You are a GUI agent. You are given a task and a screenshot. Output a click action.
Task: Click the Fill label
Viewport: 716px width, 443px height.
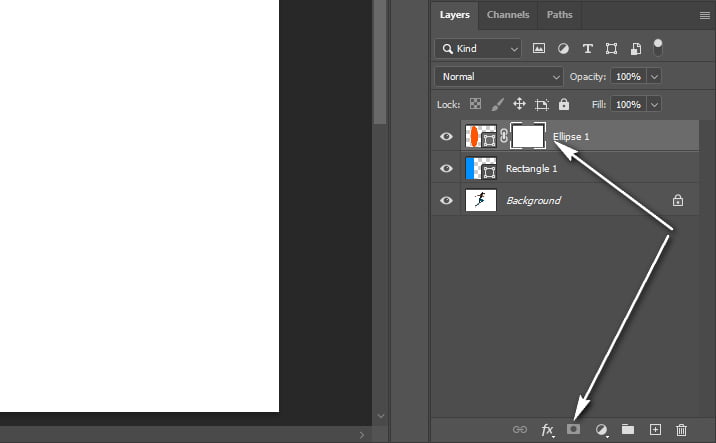tap(599, 105)
